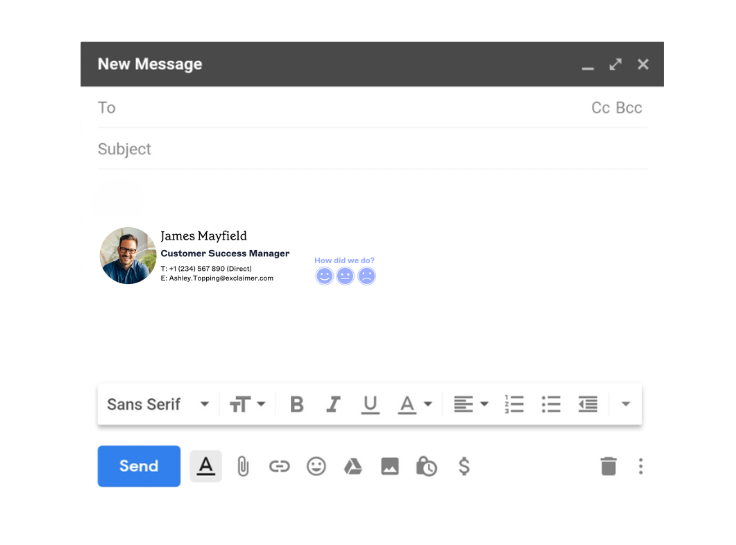This screenshot has width=736, height=545.
Task: Toggle confidential mode lock-clock icon
Action: coord(426,466)
